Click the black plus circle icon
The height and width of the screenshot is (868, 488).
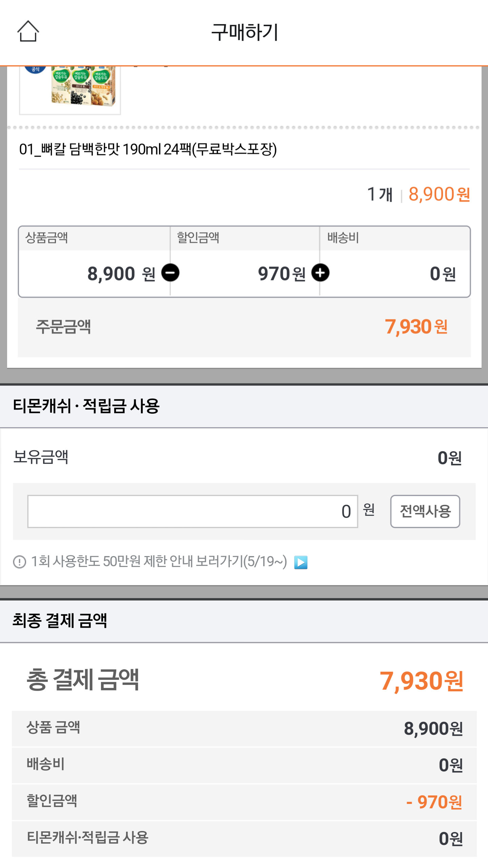(x=320, y=273)
